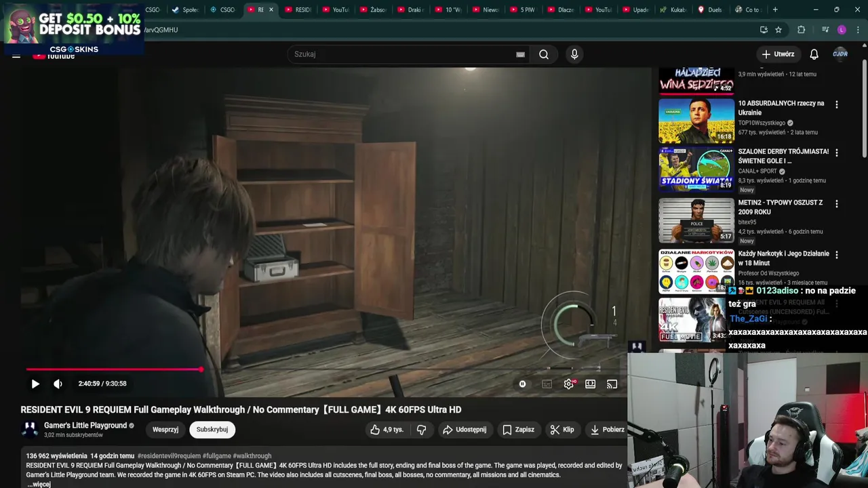868x488 pixels.
Task: Open the METIN2 TYPOWY OSZUST video thumbnail
Action: pos(696,220)
